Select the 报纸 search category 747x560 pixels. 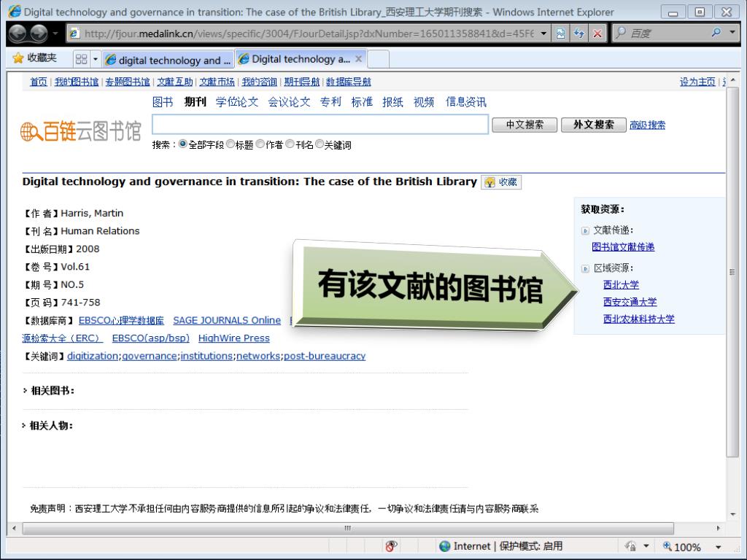pyautogui.click(x=392, y=102)
